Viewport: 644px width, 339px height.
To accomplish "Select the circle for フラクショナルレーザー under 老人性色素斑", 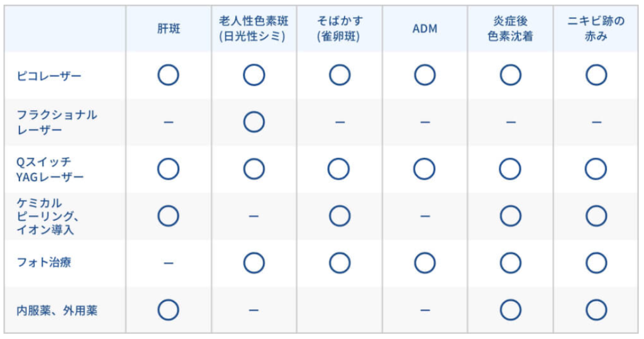I will click(x=254, y=122).
